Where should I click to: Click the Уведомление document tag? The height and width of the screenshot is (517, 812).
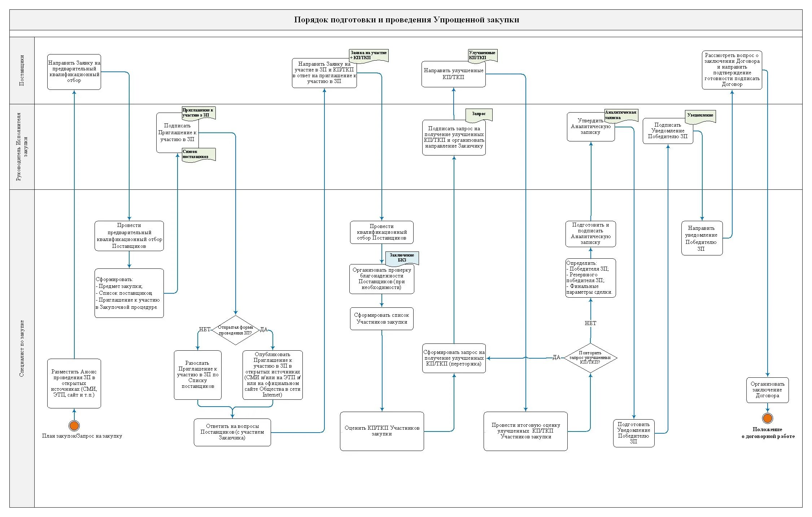pos(700,116)
